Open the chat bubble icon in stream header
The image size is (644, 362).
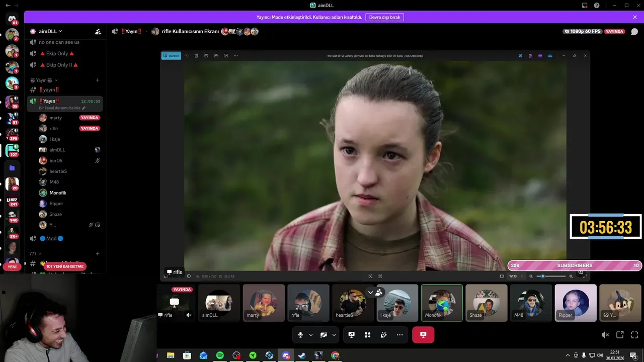pos(634,31)
